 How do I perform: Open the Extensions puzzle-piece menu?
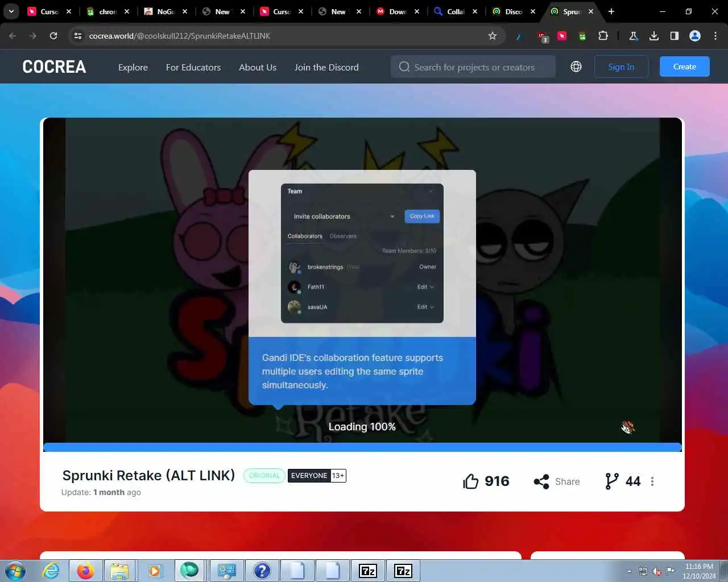pyautogui.click(x=603, y=36)
